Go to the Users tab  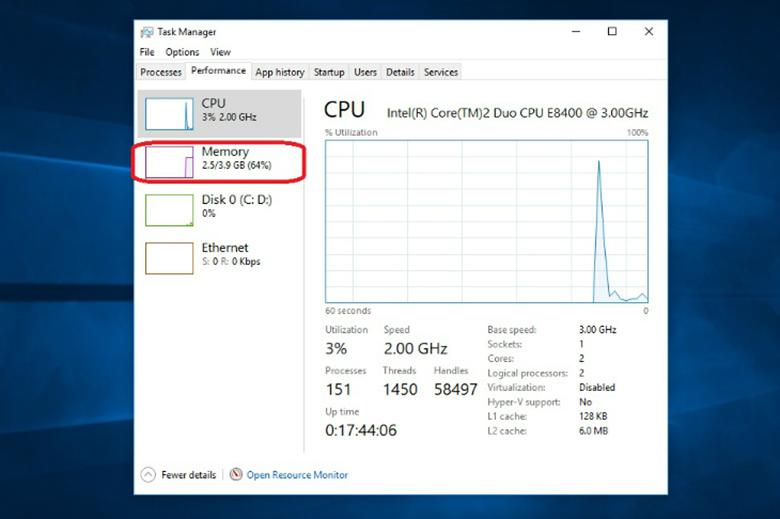[366, 72]
